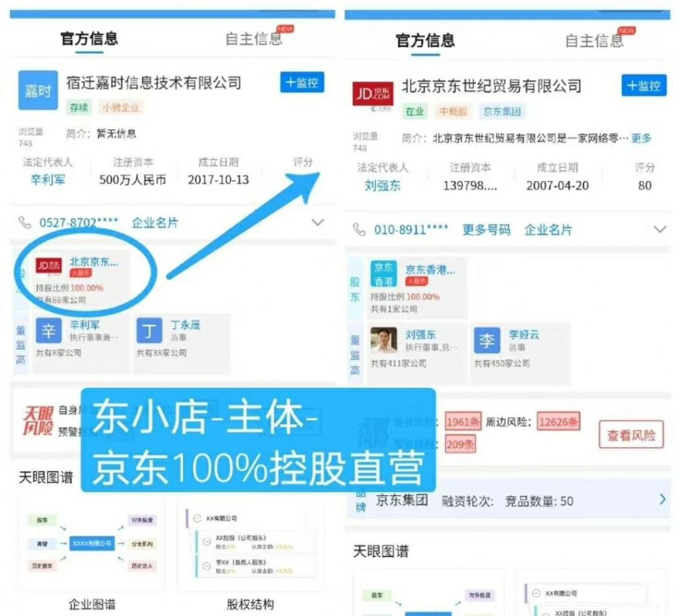The height and width of the screenshot is (616, 679).
Task: Click the JD.COM logo of 北京京东世纪贸易有限公司
Action: tap(373, 93)
